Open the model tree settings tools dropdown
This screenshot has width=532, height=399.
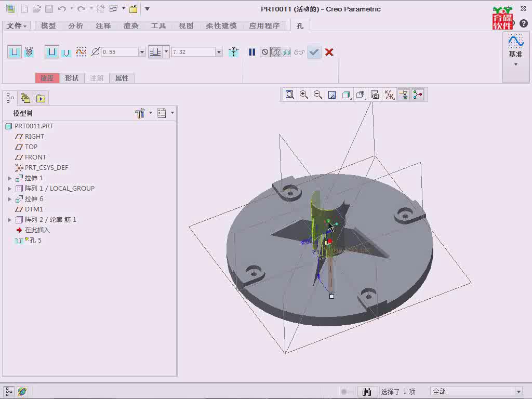143,113
